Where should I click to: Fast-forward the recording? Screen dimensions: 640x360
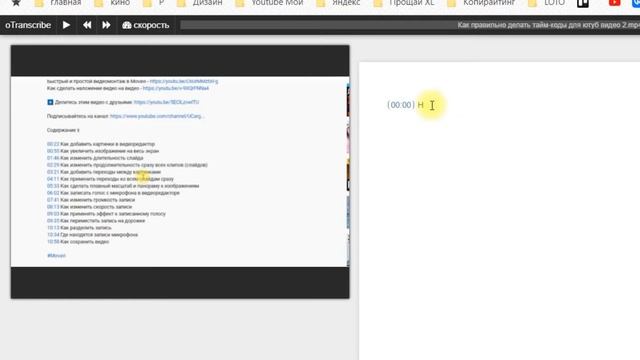(106, 25)
